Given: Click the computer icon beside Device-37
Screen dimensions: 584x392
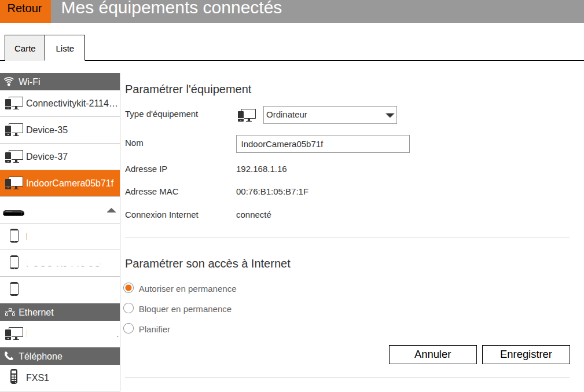Looking at the screenshot, I should click(x=13, y=157).
